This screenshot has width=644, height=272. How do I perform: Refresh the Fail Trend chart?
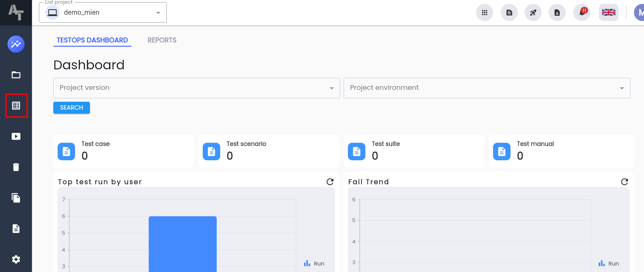click(x=625, y=182)
